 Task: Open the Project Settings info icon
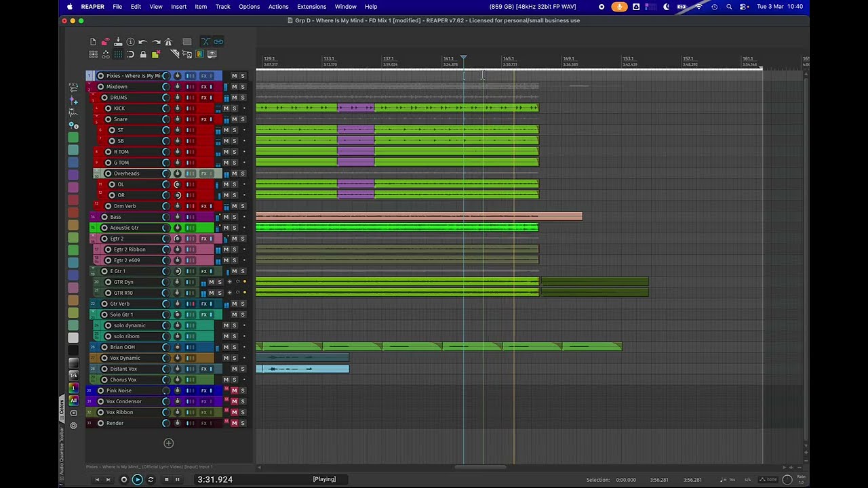pyautogui.click(x=130, y=42)
